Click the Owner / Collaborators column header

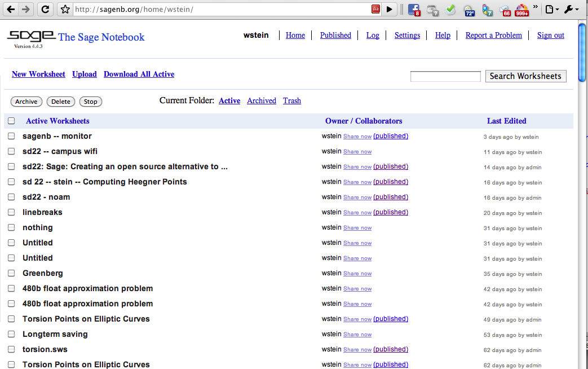point(364,121)
